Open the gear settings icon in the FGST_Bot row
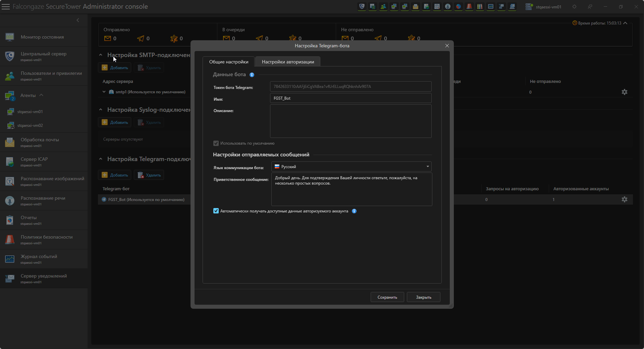 tap(624, 199)
